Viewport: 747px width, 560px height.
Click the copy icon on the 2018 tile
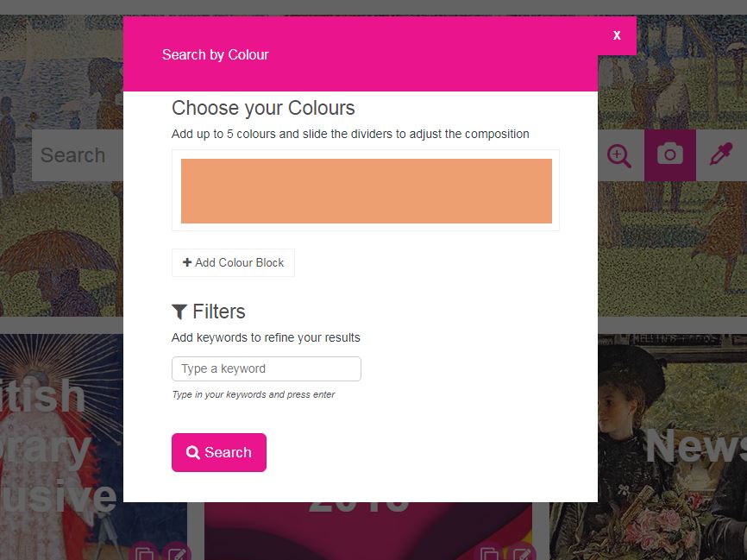coord(489,554)
